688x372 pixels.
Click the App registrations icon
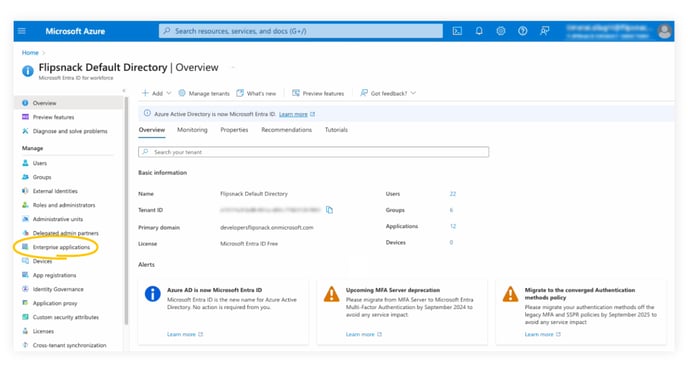pos(25,275)
